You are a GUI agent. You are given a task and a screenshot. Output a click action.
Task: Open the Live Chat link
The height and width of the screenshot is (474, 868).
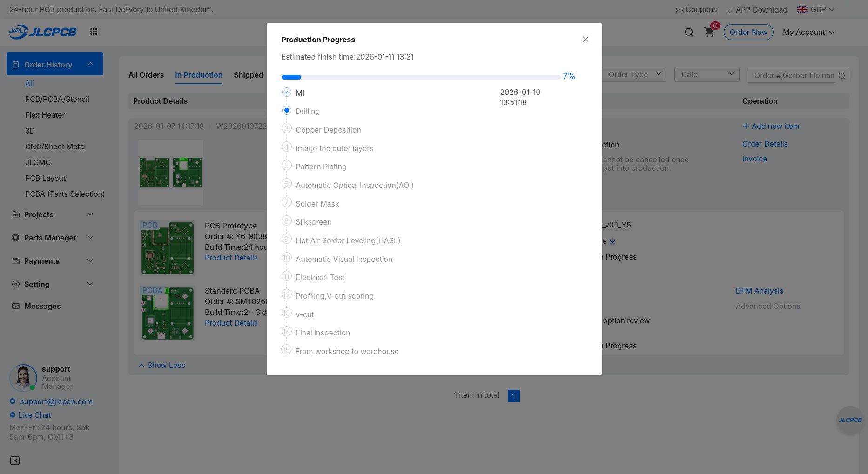(34, 415)
